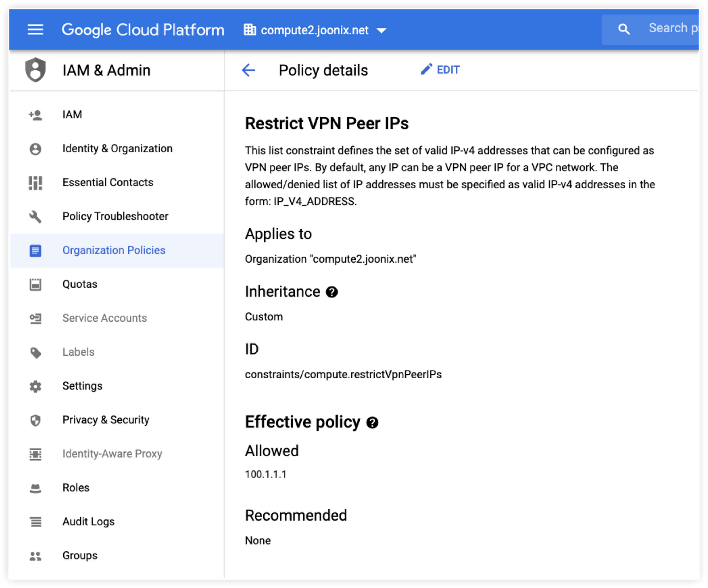Click the organization grid icon beside compute2.joonix.net
708x588 pixels.
coord(250,30)
